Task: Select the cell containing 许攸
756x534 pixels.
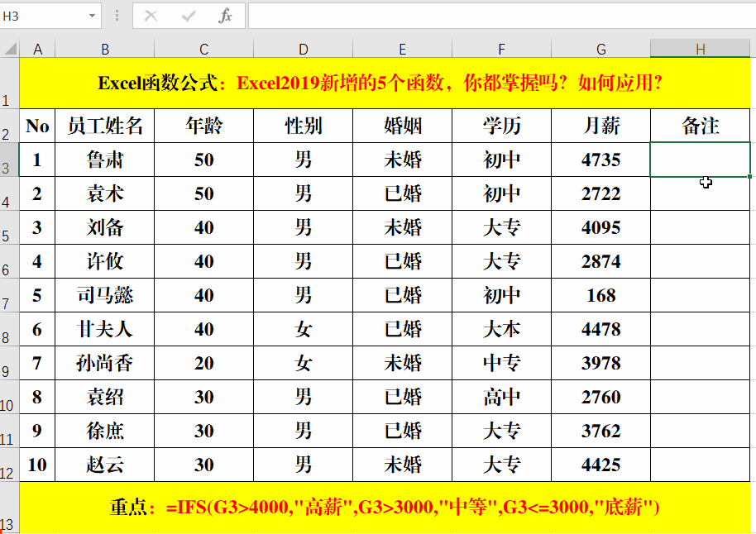Action: [104, 261]
